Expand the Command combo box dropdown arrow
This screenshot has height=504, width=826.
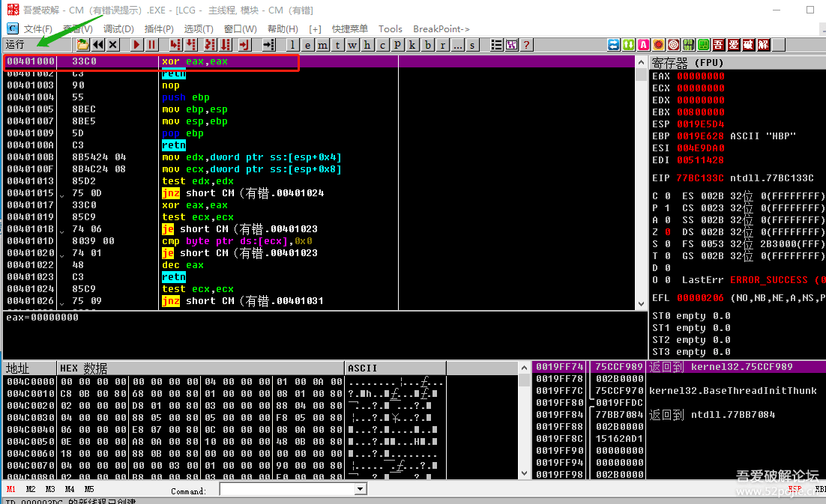(x=360, y=489)
